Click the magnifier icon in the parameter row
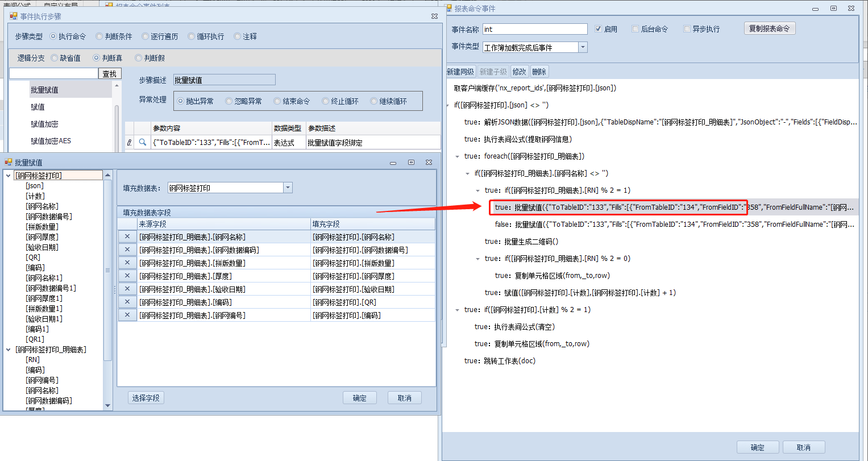The height and width of the screenshot is (461, 868). coord(143,143)
